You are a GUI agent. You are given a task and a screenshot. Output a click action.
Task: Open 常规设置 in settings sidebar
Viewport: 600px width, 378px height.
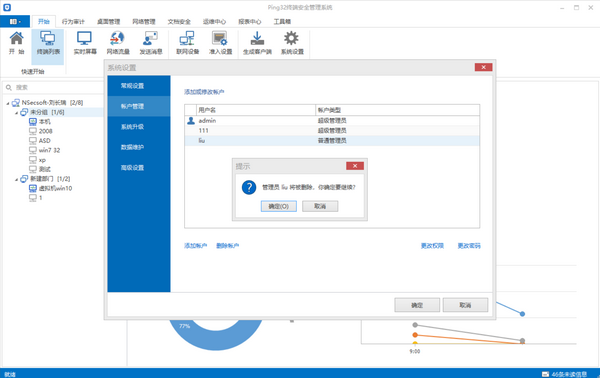139,86
